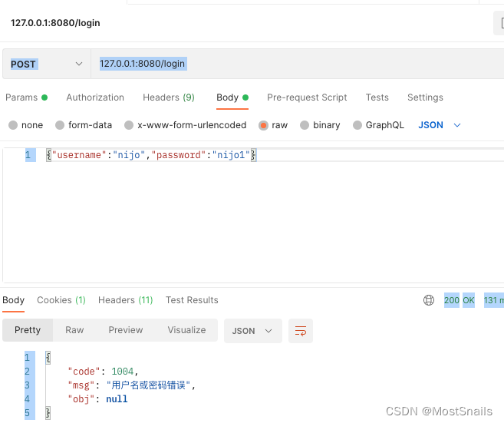The height and width of the screenshot is (423, 504).
Task: Open the blue JSON body format dropdown
Action: [x=440, y=125]
